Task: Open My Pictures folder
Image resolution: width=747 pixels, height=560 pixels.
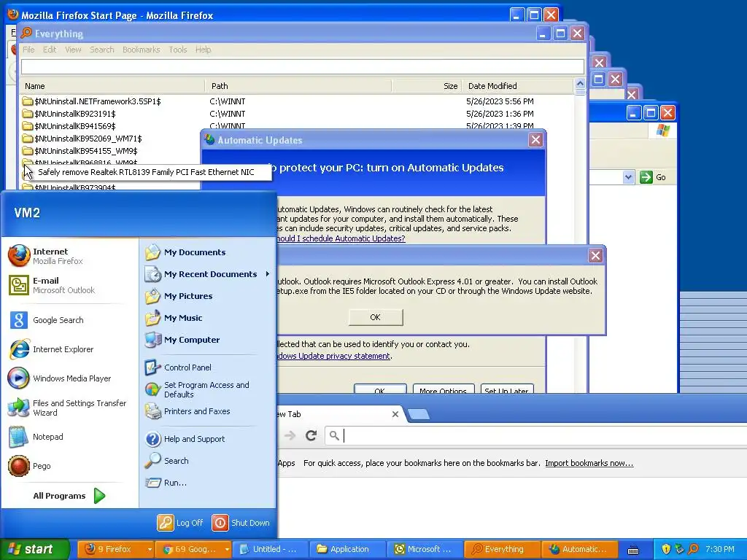Action: pyautogui.click(x=178, y=296)
